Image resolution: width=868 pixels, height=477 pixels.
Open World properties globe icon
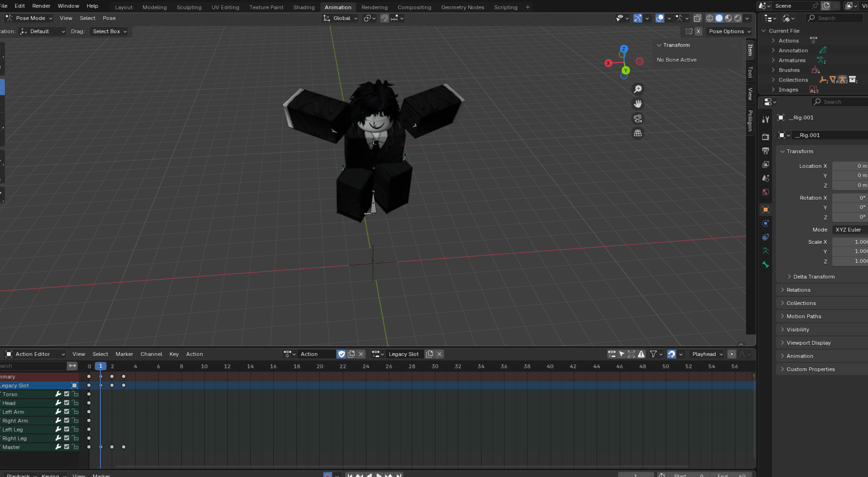pos(766,192)
